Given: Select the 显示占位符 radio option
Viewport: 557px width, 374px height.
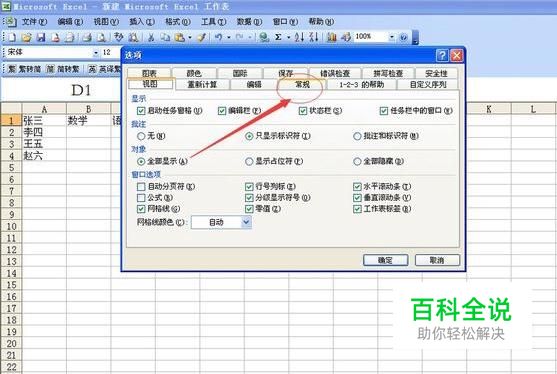Looking at the screenshot, I should click(x=249, y=162).
